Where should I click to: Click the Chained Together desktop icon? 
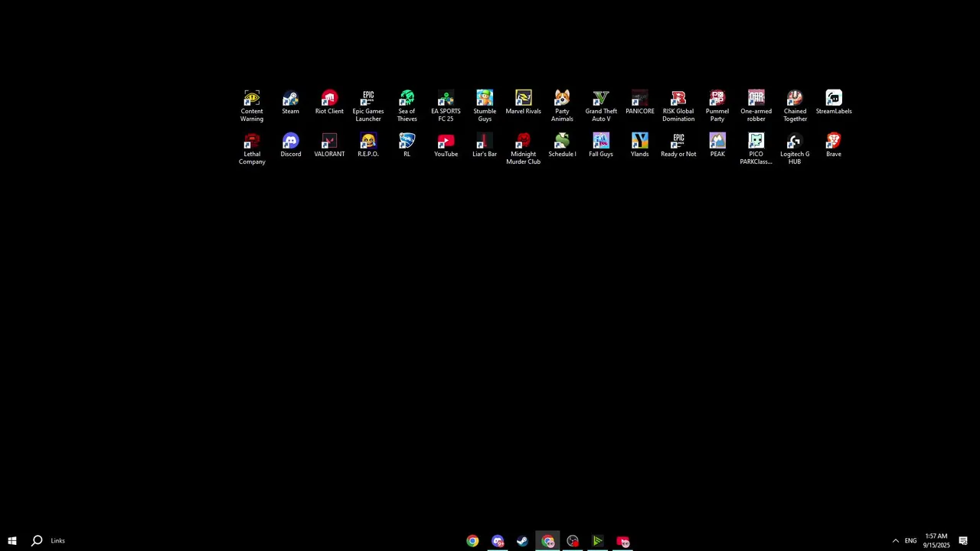795,106
